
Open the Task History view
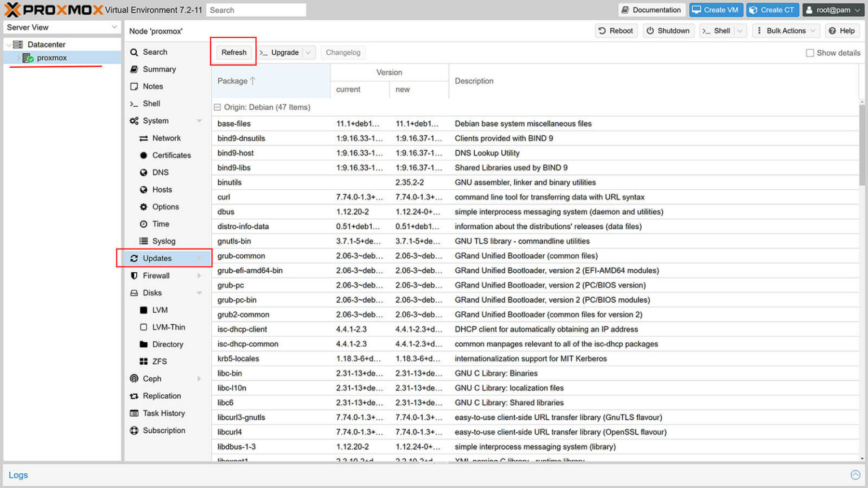pyautogui.click(x=134, y=413)
